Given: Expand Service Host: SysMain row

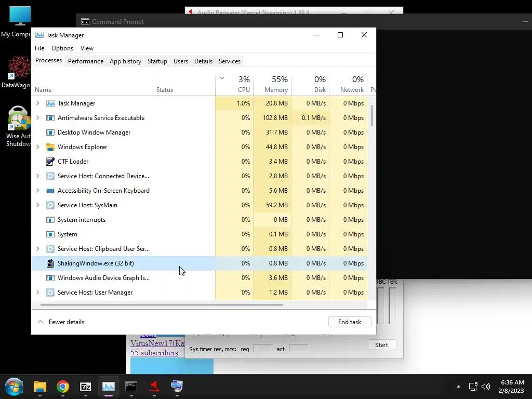Looking at the screenshot, I should 37,205.
